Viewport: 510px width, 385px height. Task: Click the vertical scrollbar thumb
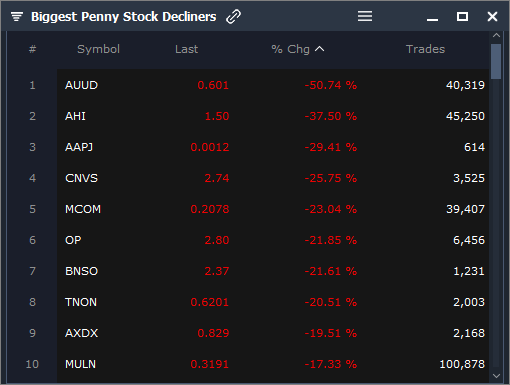pos(496,62)
